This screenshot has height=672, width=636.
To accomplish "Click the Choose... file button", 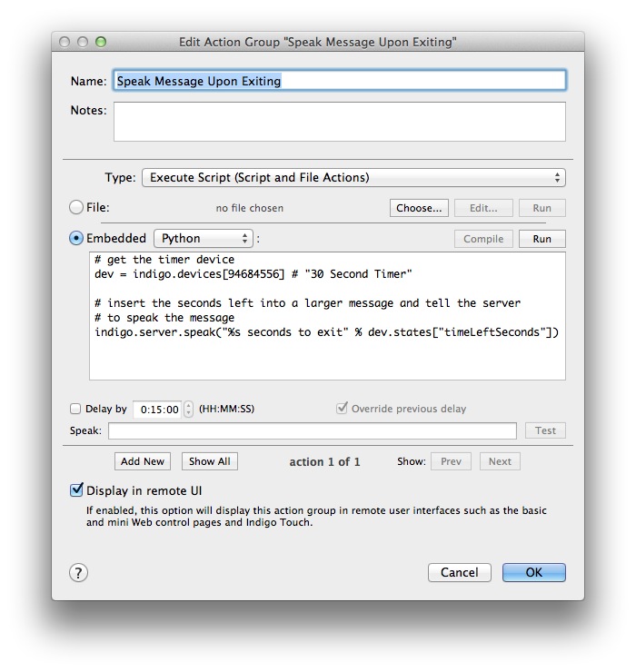I will click(x=419, y=208).
